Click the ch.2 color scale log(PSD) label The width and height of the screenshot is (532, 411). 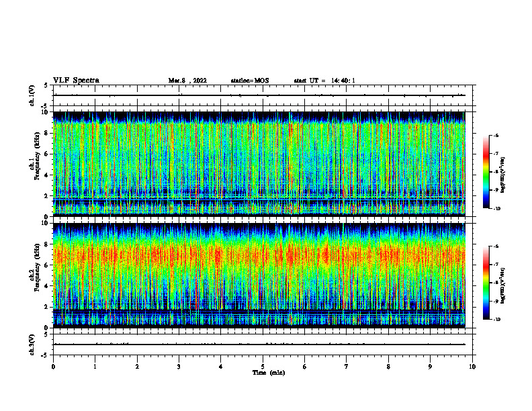click(x=502, y=285)
